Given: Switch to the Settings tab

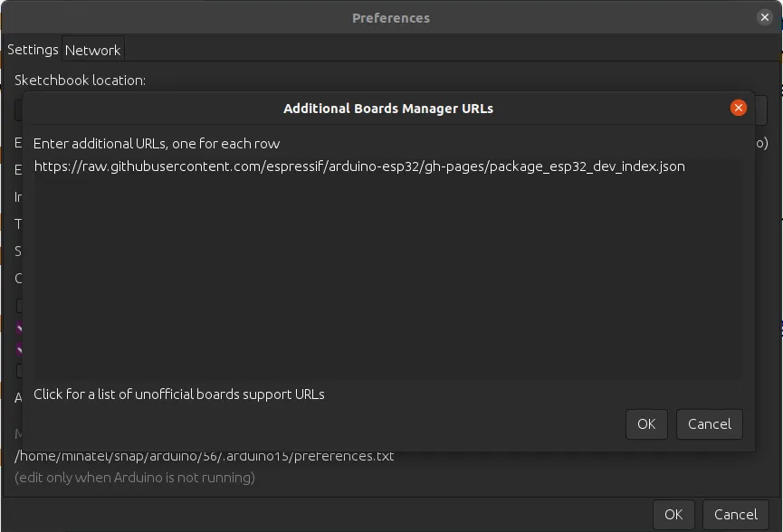Looking at the screenshot, I should click(33, 50).
